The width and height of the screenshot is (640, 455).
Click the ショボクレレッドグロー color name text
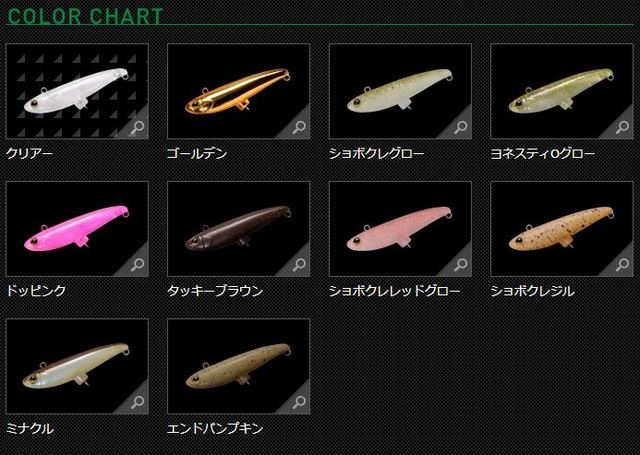pyautogui.click(x=395, y=291)
